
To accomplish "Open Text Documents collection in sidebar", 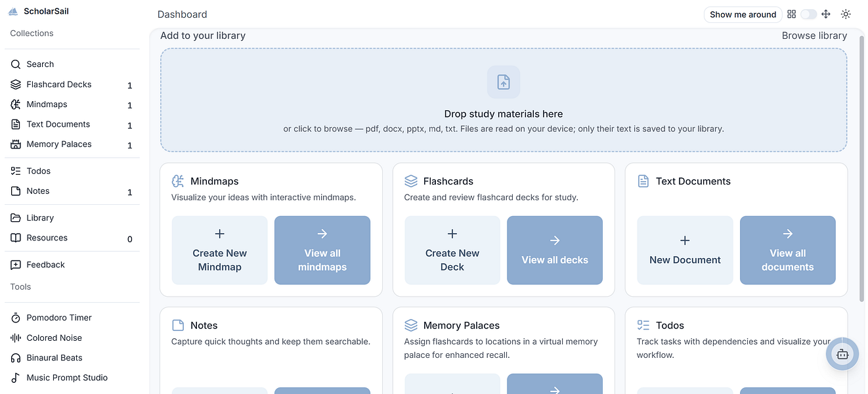I will click(x=72, y=124).
